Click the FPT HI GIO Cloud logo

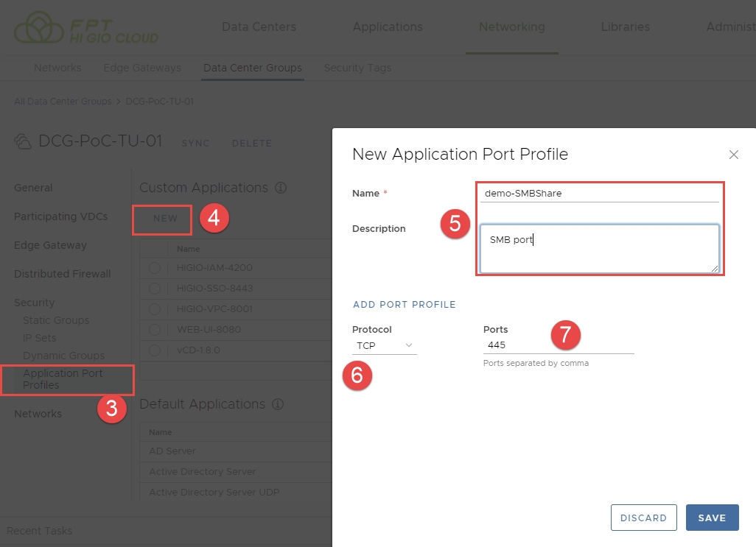85,28
